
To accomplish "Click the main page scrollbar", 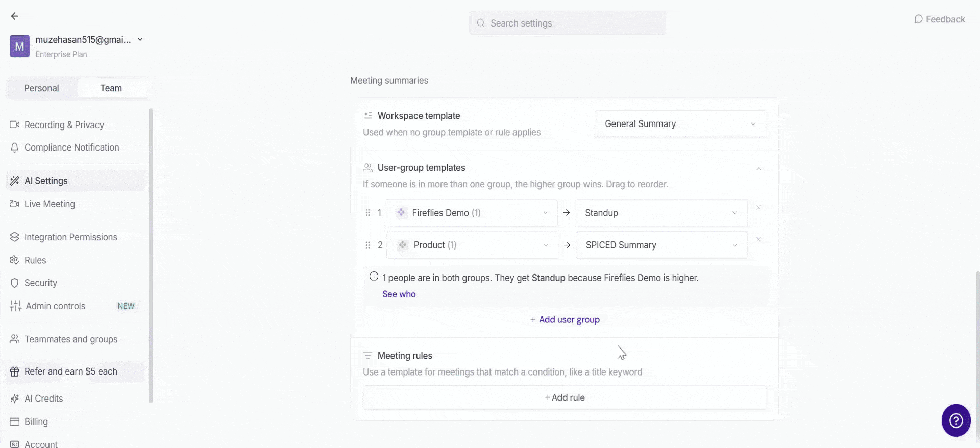I will pos(977,357).
